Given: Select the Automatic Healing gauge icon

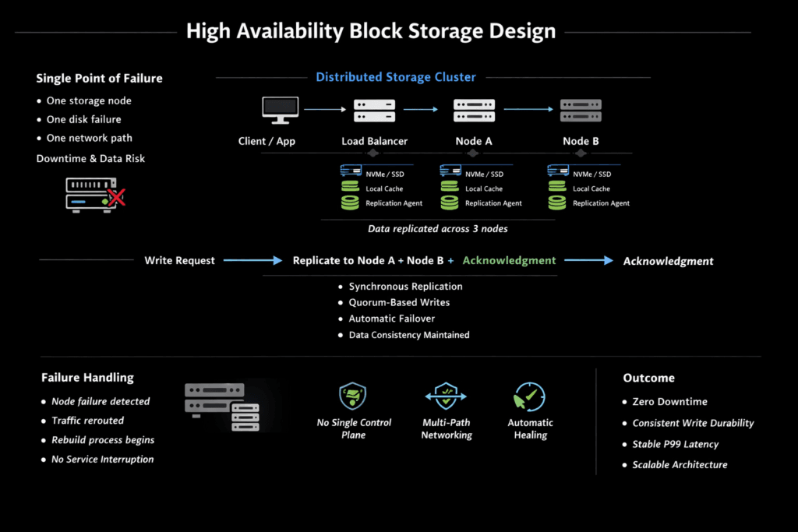Looking at the screenshot, I should click(529, 396).
